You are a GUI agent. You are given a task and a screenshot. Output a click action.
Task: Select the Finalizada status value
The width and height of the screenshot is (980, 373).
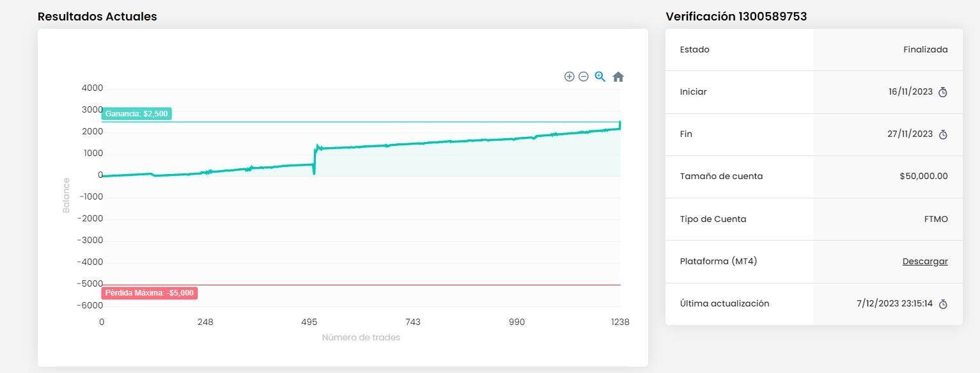point(925,49)
